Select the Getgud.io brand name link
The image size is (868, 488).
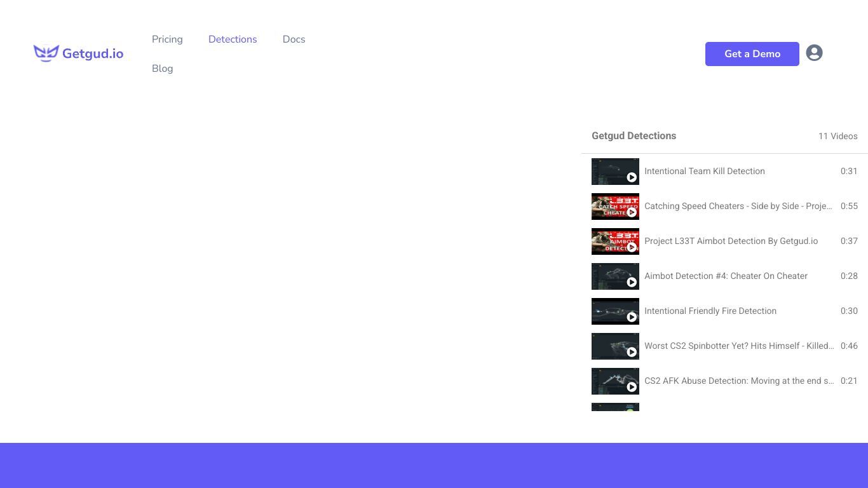pos(93,54)
